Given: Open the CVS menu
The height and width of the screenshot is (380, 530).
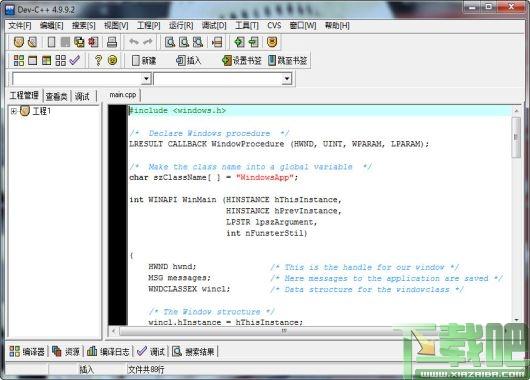Looking at the screenshot, I should click(x=274, y=26).
